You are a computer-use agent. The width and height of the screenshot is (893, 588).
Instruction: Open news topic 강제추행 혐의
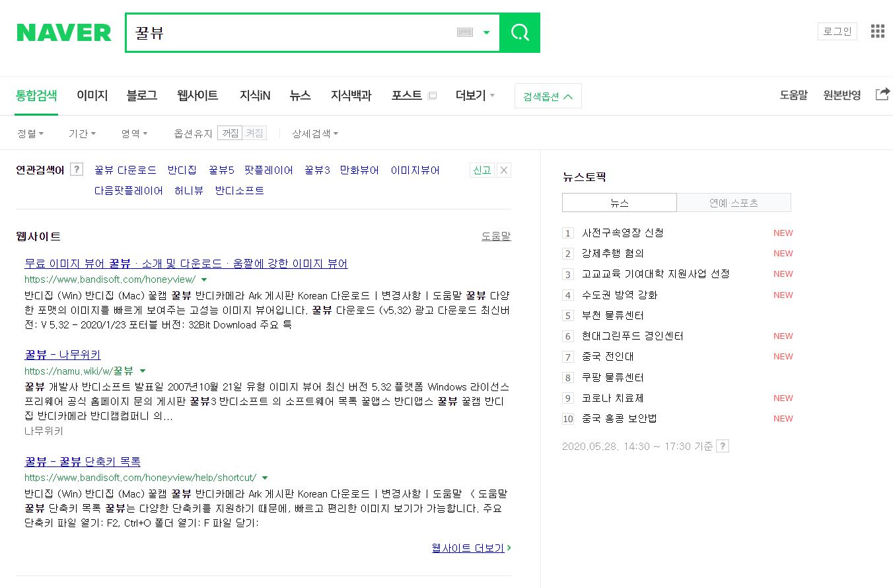click(x=613, y=253)
